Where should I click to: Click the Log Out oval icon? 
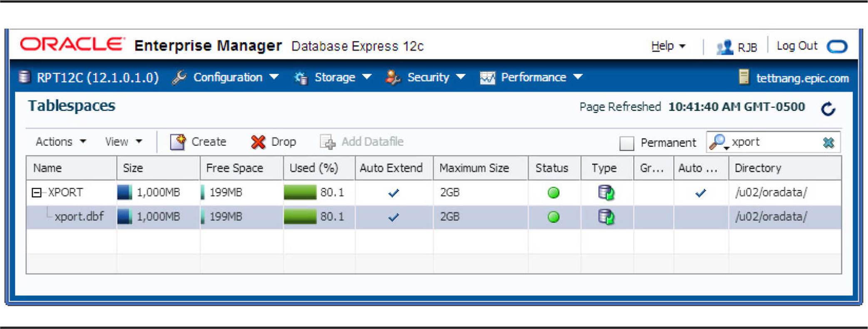837,46
